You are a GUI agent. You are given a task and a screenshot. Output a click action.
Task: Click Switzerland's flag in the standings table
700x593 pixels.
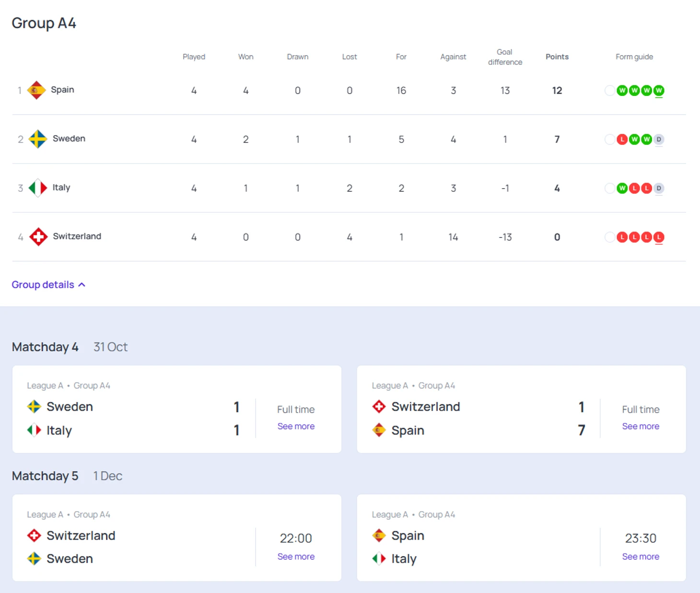pos(38,237)
